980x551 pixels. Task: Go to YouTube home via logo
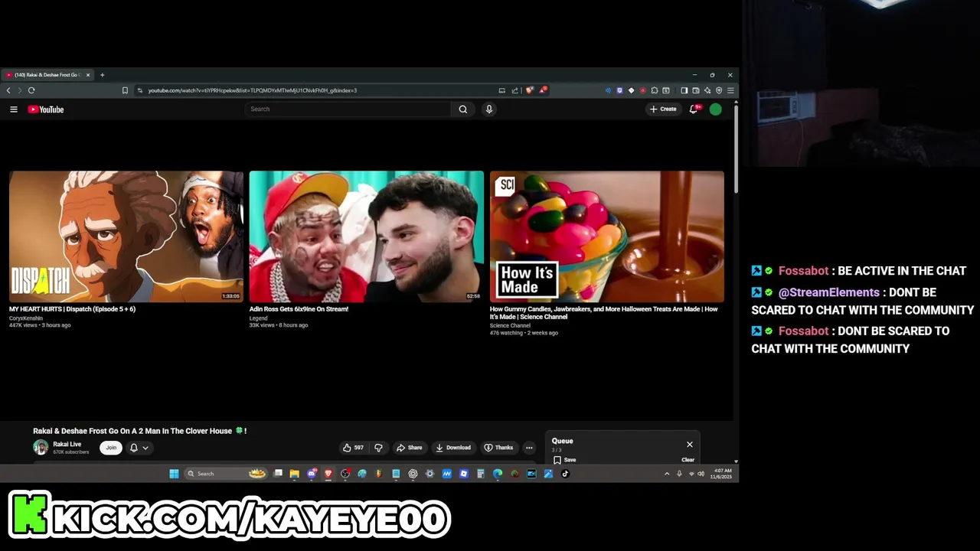click(x=46, y=109)
